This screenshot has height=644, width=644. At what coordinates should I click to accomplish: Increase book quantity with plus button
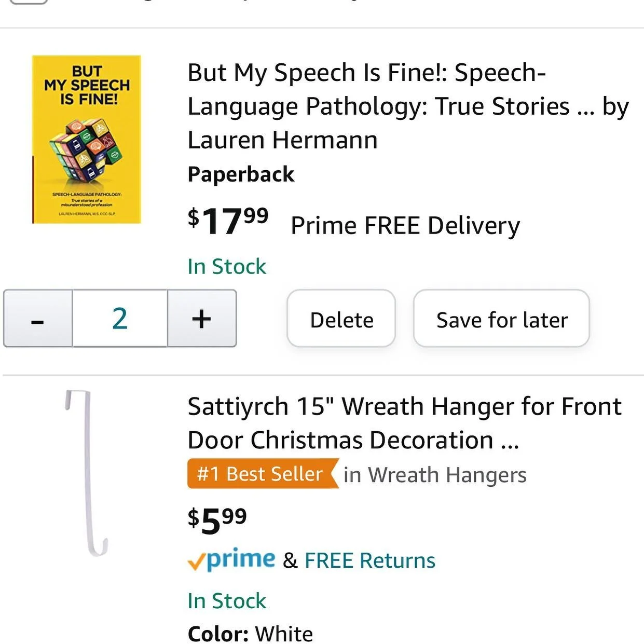click(201, 319)
